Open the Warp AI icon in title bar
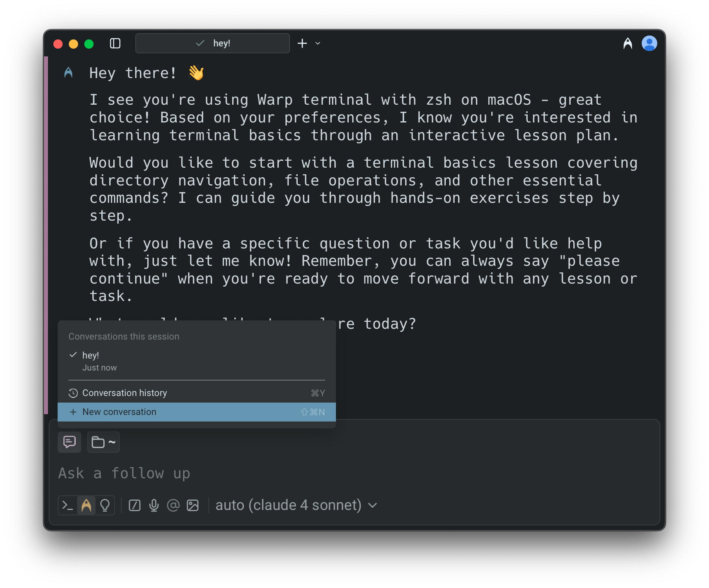 627,43
